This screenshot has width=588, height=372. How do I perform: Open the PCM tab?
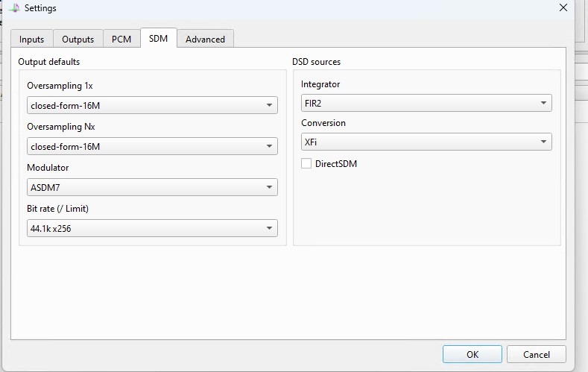coord(121,39)
